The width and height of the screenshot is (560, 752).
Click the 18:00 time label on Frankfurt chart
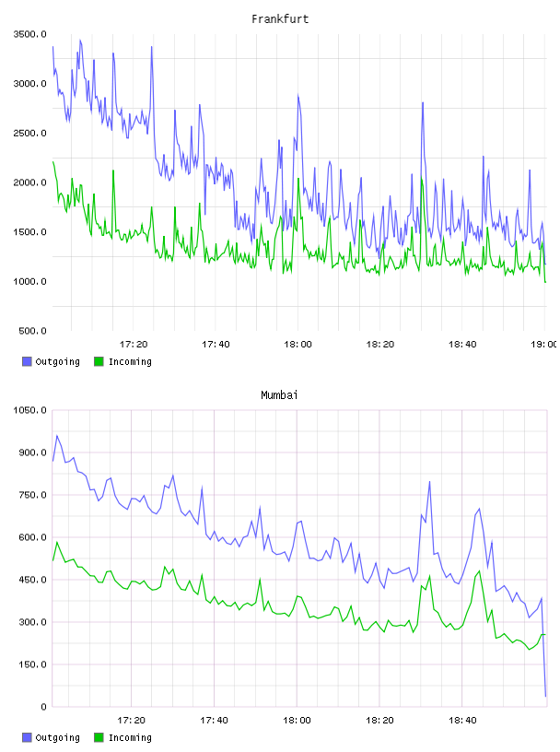(x=297, y=344)
